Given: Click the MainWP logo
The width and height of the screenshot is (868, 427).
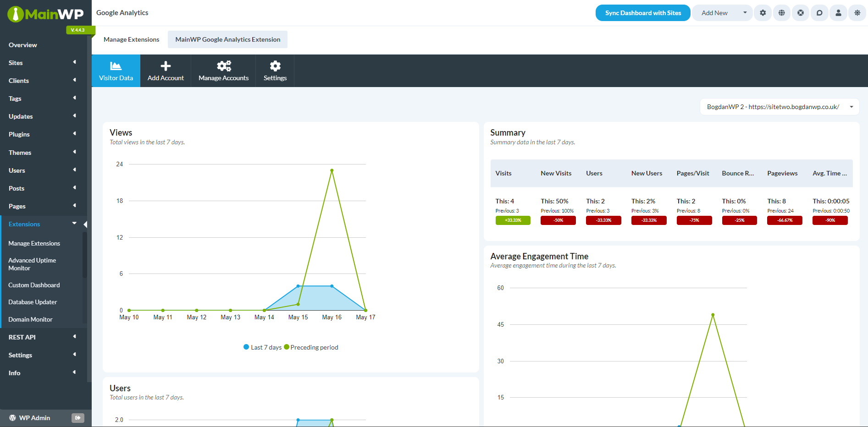Looking at the screenshot, I should pyautogui.click(x=44, y=14).
